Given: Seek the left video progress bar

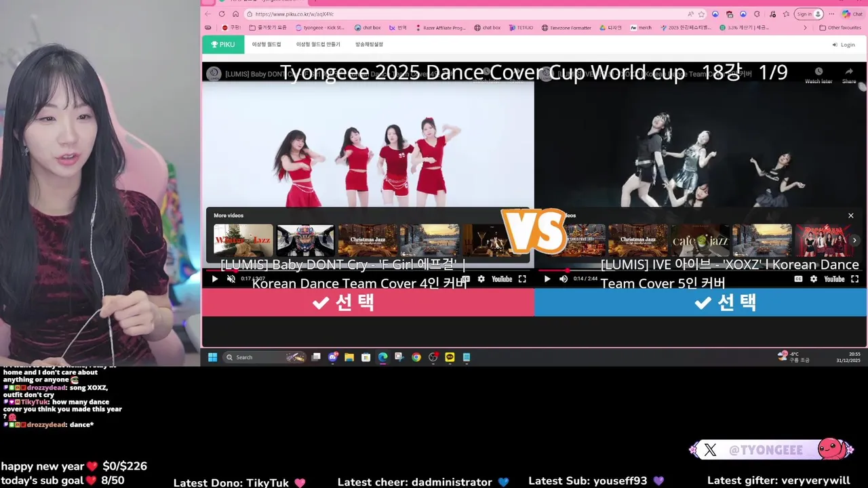Looking at the screenshot, I should coord(368,270).
